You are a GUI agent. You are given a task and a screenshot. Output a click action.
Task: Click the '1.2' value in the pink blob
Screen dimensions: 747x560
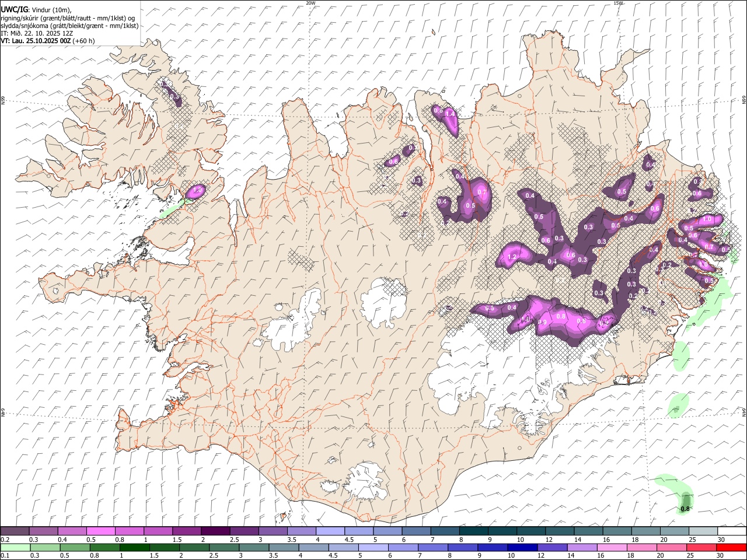(x=512, y=257)
